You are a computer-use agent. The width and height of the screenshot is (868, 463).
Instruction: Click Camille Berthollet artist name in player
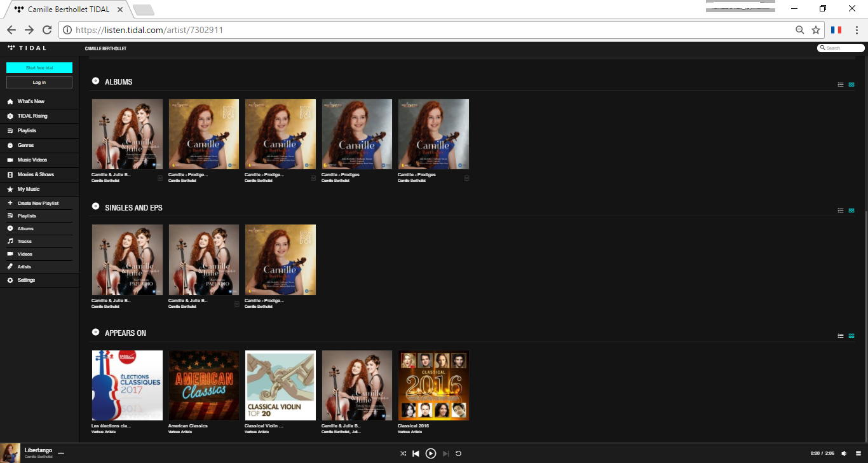38,457
